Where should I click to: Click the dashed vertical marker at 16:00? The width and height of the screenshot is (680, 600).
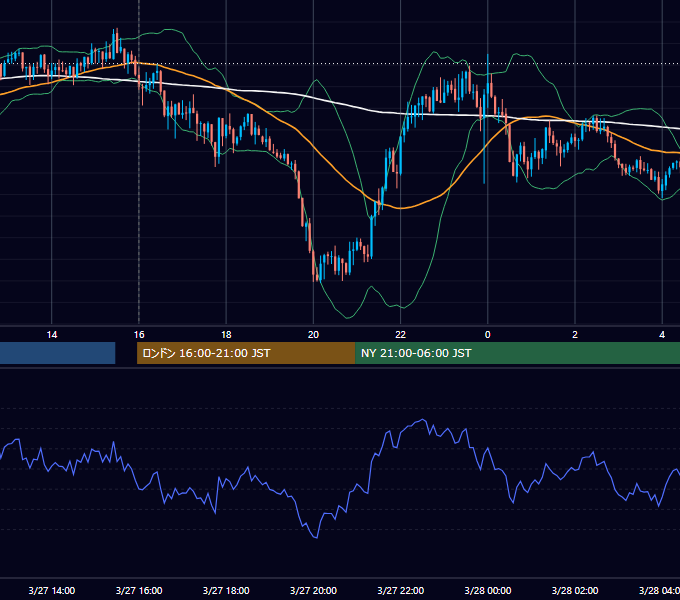(139, 162)
